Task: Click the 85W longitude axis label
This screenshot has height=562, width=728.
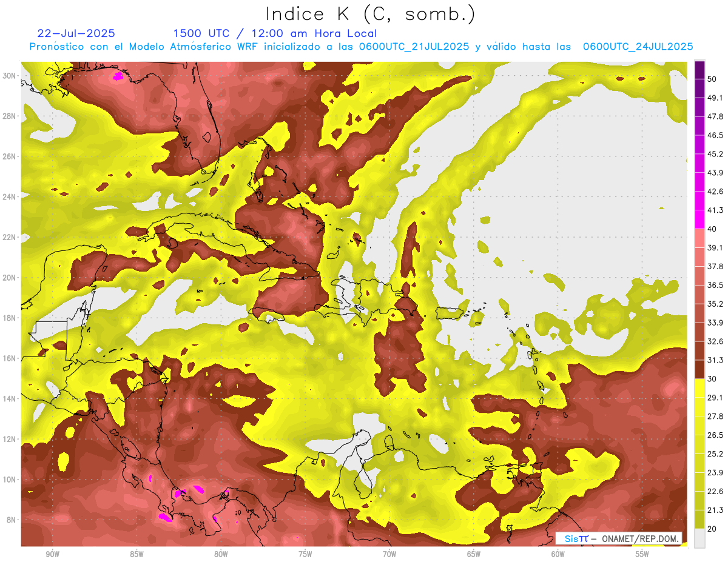Action: click(136, 555)
